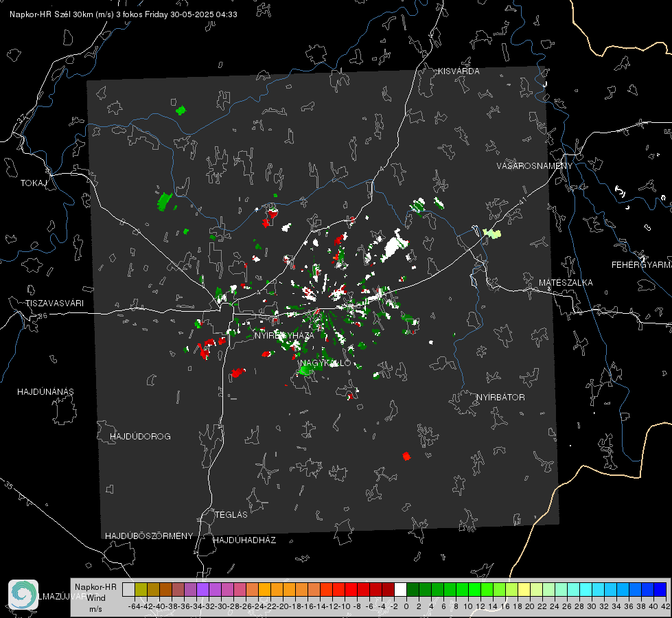672x618 pixels.
Task: Click the 10 value on the wind scale
Action: (468, 606)
